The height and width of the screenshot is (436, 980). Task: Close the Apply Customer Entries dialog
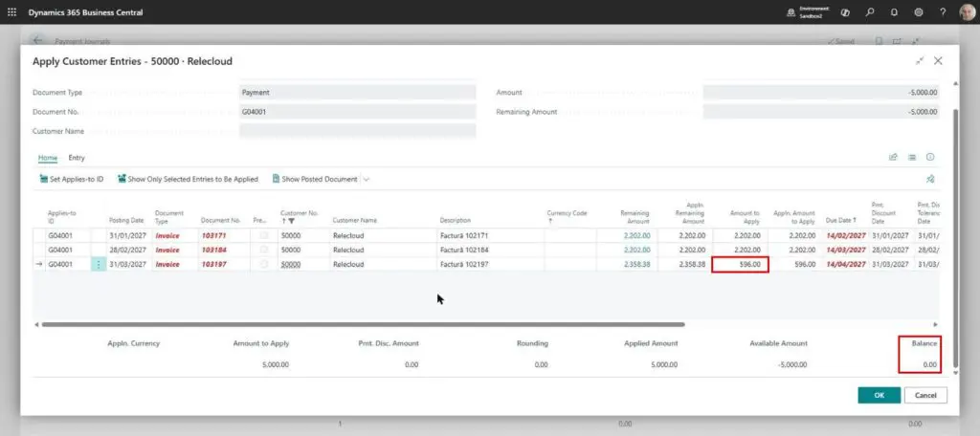click(938, 60)
